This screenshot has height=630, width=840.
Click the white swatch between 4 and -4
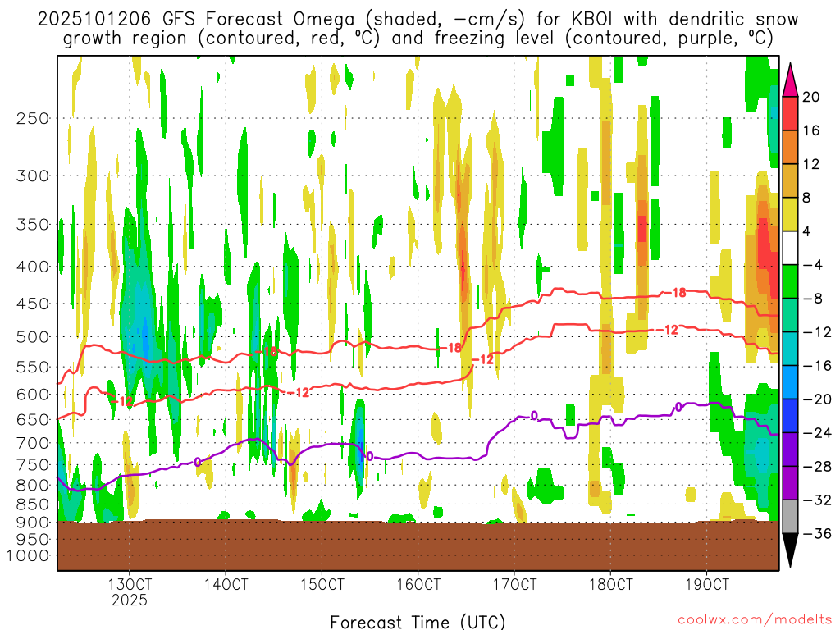pyautogui.click(x=790, y=248)
